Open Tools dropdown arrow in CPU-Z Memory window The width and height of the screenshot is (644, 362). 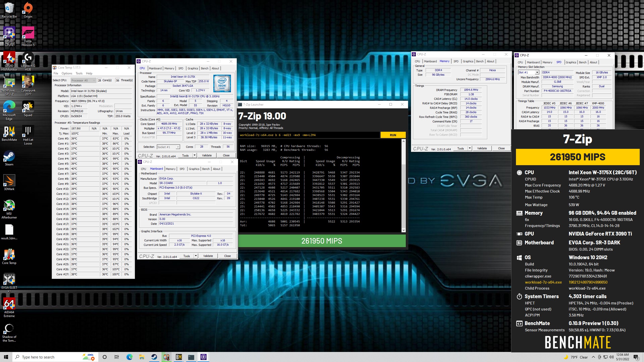tap(470, 148)
